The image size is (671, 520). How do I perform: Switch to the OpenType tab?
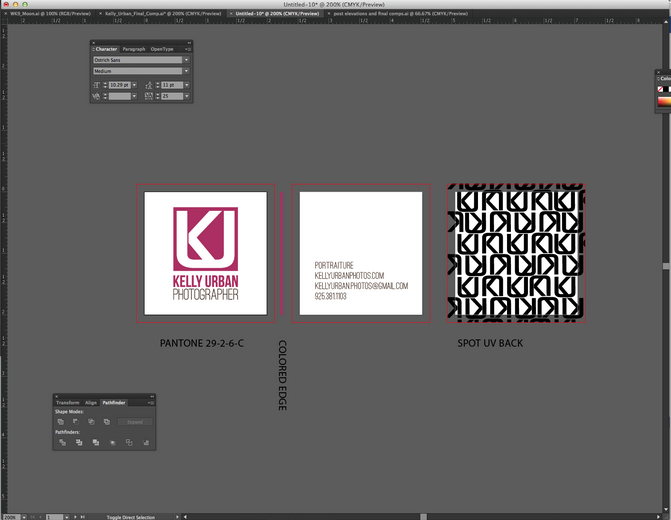[162, 49]
